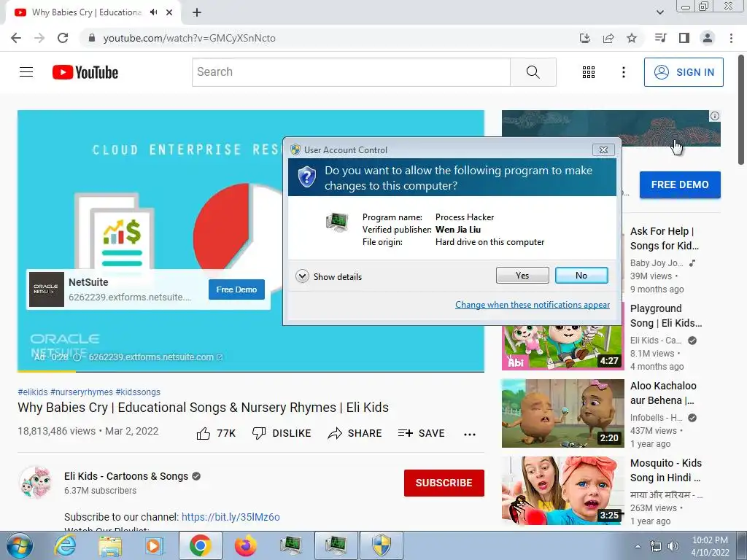Open YouTube settings three-dot menu
Viewport: 747px width, 560px height.
coord(623,72)
